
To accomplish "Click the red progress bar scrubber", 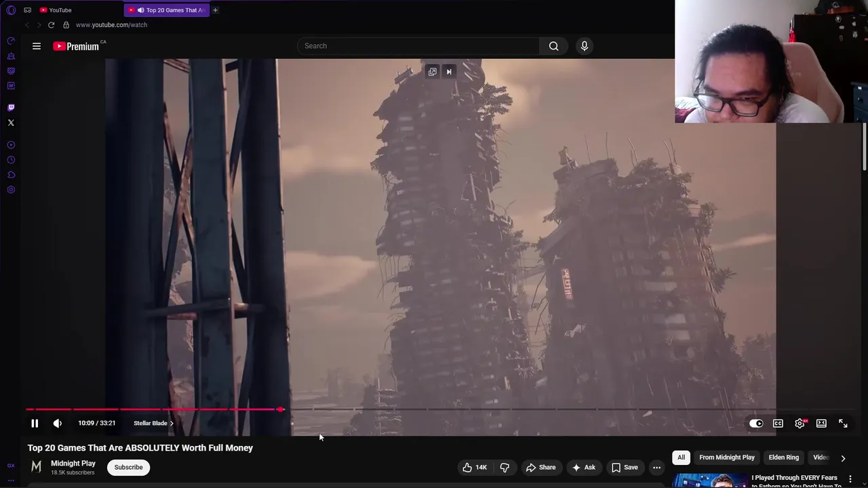I will [x=280, y=409].
